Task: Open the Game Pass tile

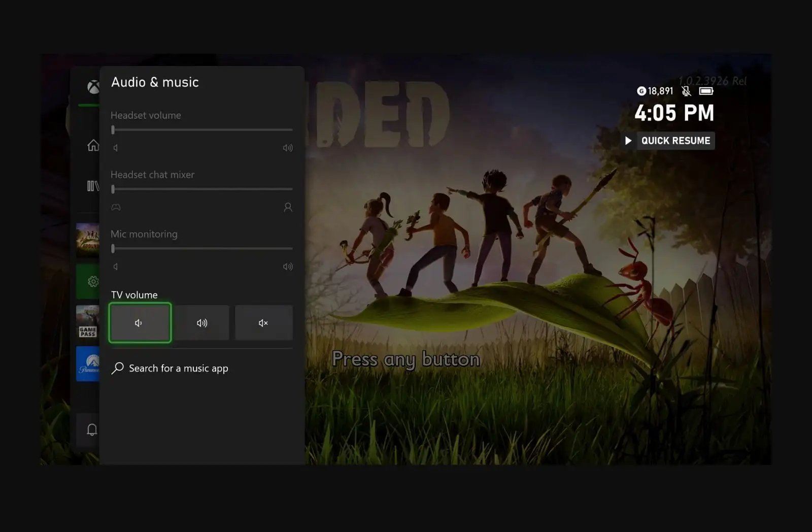Action: pos(87,322)
